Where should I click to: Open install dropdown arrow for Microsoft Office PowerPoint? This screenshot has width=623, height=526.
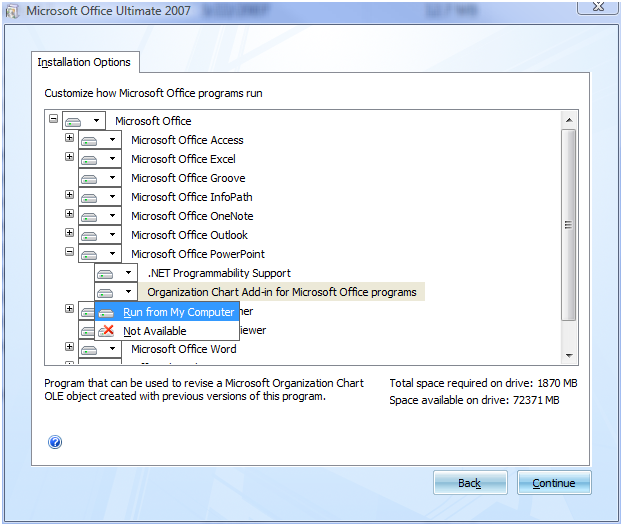pyautogui.click(x=112, y=253)
